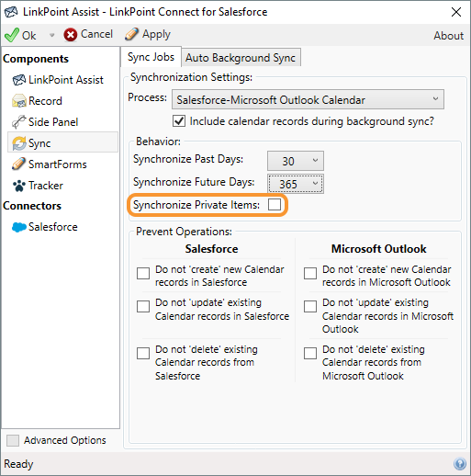This screenshot has width=471, height=476.
Task: Click the Microsoft Outlook column heading
Action: (379, 249)
